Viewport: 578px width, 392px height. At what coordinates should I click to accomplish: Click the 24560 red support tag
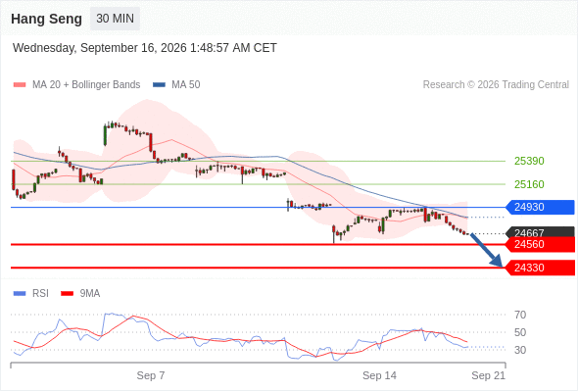point(540,244)
